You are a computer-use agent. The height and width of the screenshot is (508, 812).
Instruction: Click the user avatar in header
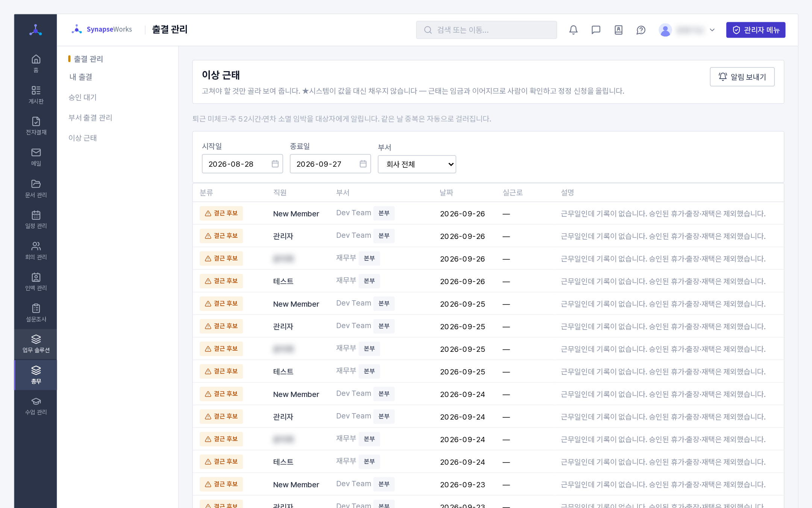point(665,30)
